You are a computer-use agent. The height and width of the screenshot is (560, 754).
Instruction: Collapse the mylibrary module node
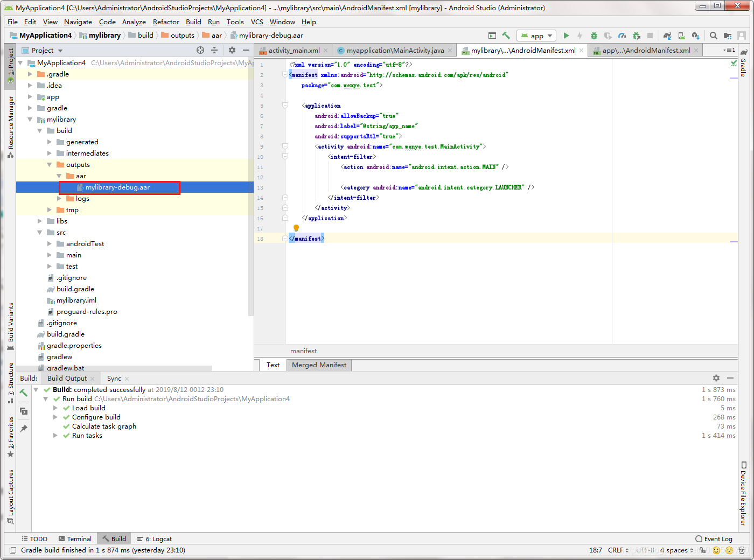pyautogui.click(x=30, y=120)
